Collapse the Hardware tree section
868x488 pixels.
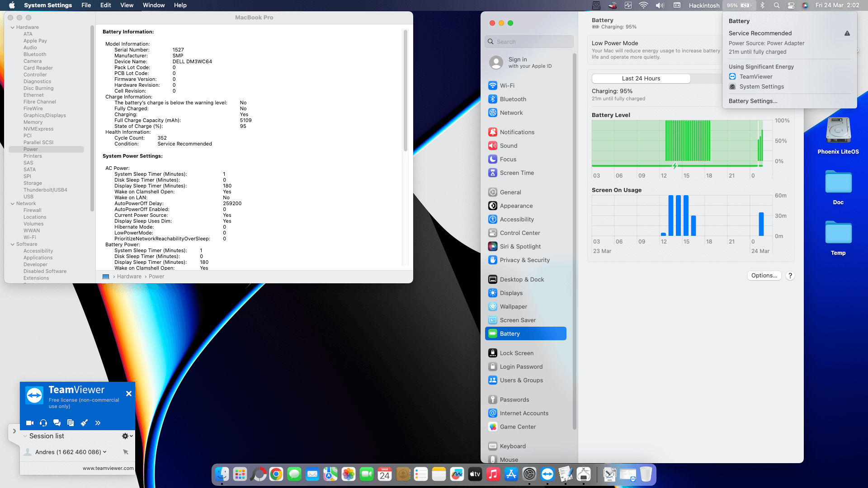(13, 28)
